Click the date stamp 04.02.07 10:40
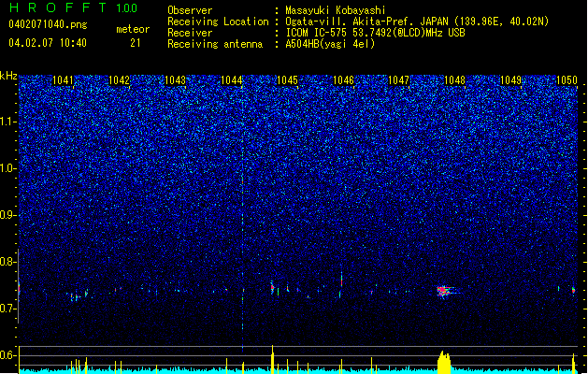 48,43
